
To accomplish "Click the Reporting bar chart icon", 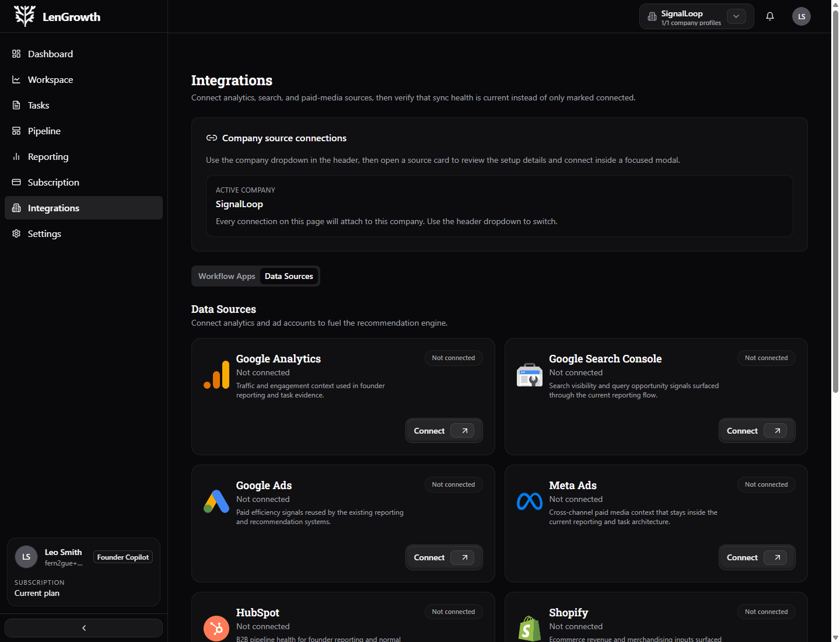I will [x=16, y=156].
